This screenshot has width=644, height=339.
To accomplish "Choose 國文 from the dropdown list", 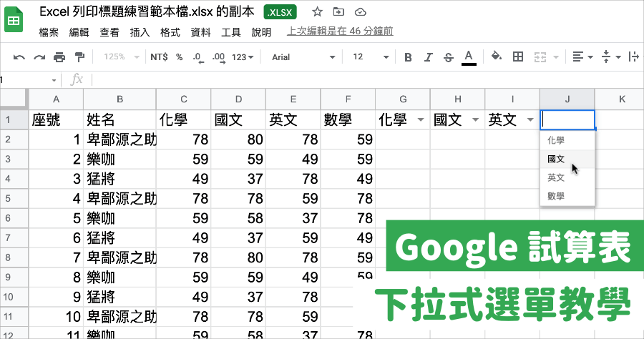I will (x=567, y=159).
